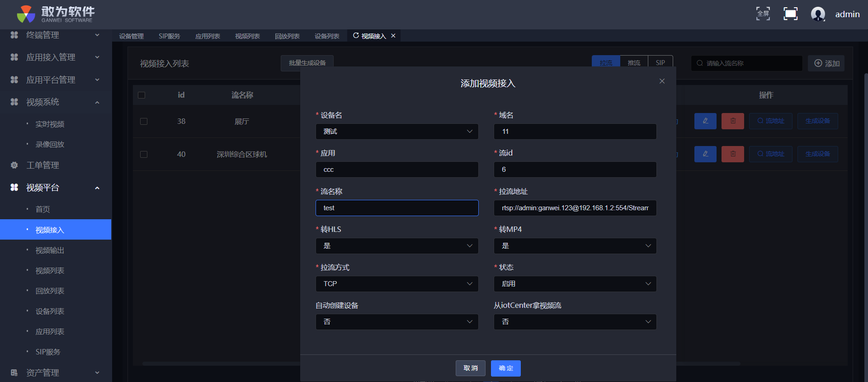Image resolution: width=868 pixels, height=382 pixels.
Task: Click the 工单管理 gear icon in sidebar
Action: [x=14, y=165]
